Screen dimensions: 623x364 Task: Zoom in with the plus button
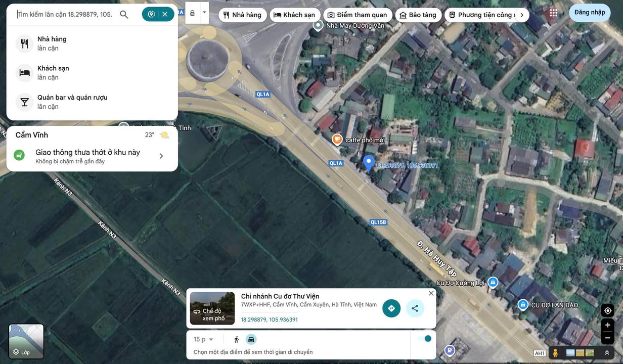(x=607, y=325)
